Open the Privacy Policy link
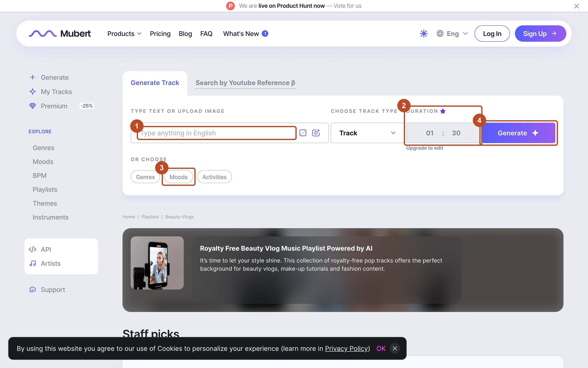 coord(346,349)
